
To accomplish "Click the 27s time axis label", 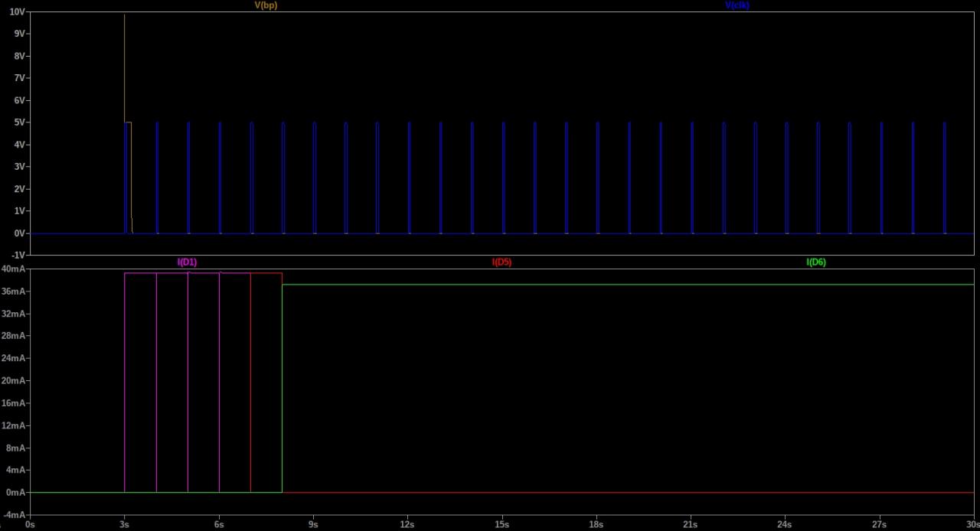I will [x=879, y=525].
